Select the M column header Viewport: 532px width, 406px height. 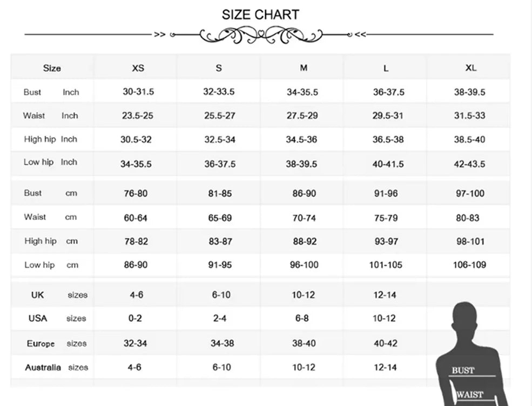pyautogui.click(x=304, y=69)
